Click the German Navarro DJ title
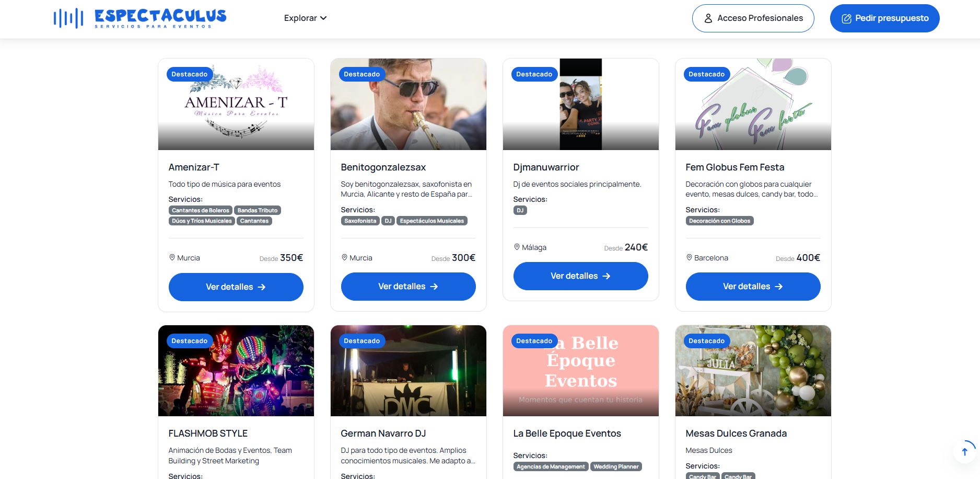This screenshot has height=479, width=980. click(x=383, y=434)
